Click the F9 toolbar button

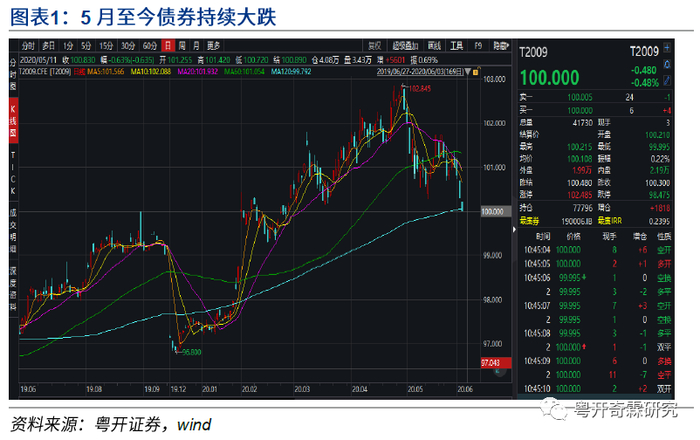[478, 46]
